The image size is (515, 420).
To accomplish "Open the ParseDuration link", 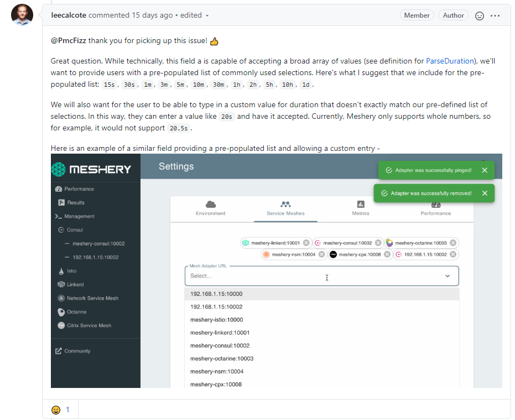I will click(450, 61).
